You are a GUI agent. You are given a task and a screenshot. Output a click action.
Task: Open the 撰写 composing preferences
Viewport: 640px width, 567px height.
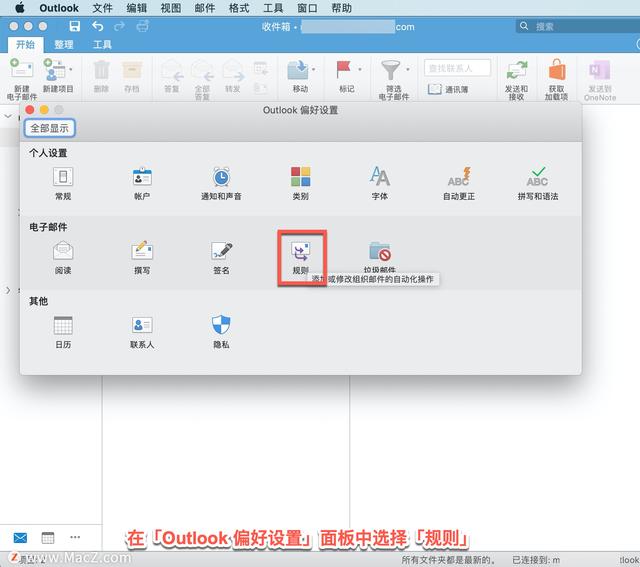tap(142, 258)
